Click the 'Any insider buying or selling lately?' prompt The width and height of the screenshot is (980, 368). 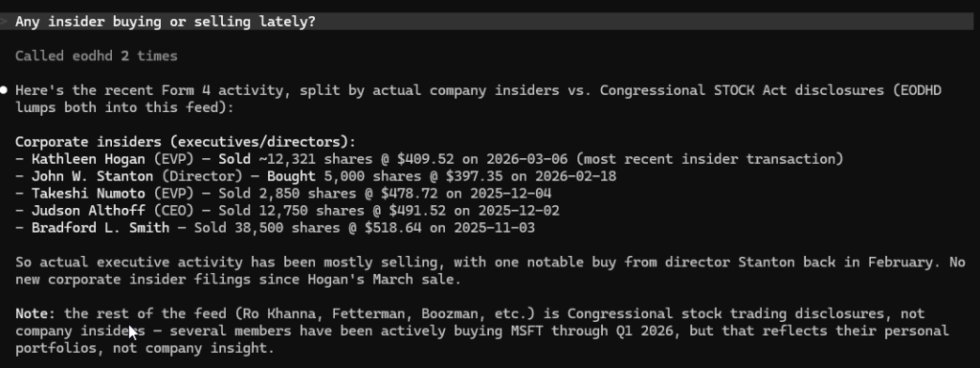click(x=165, y=22)
